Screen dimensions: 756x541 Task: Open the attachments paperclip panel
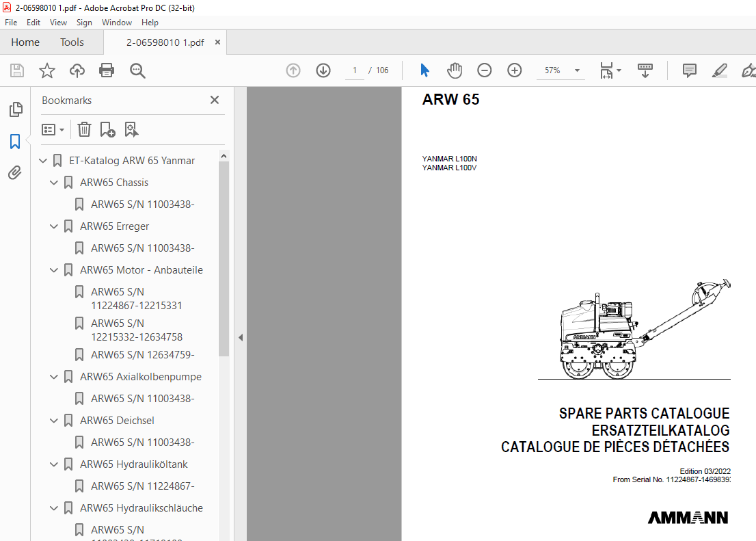tap(15, 173)
